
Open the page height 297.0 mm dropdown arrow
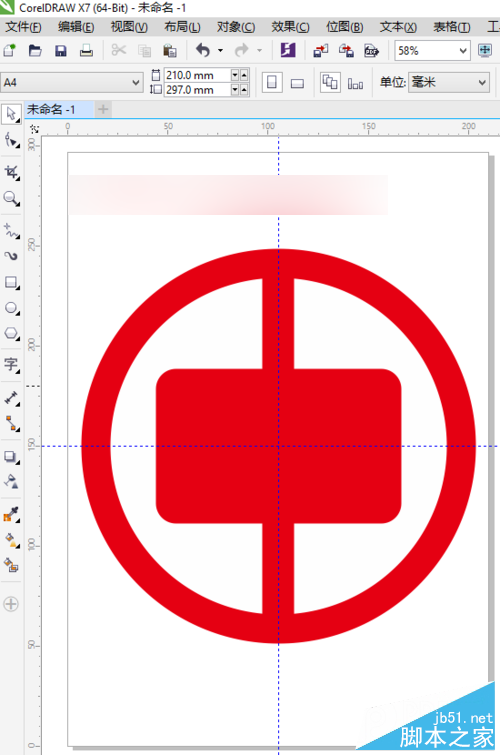235,90
